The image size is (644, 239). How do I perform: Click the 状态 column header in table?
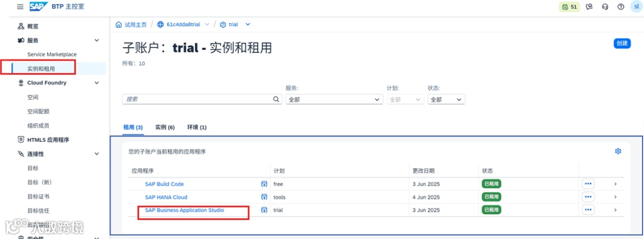tap(487, 170)
